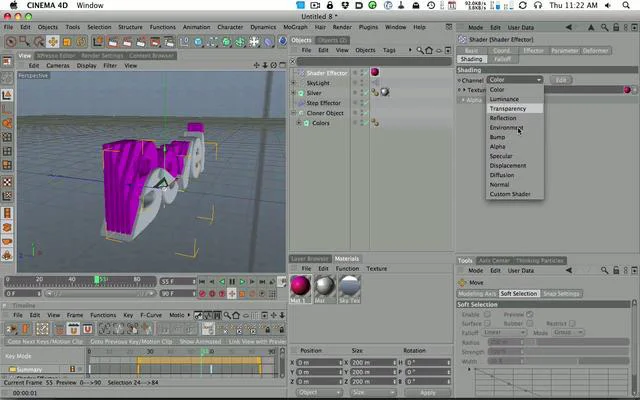
Task: Toggle Surface checkbox in Soft Selection
Action: click(x=487, y=323)
